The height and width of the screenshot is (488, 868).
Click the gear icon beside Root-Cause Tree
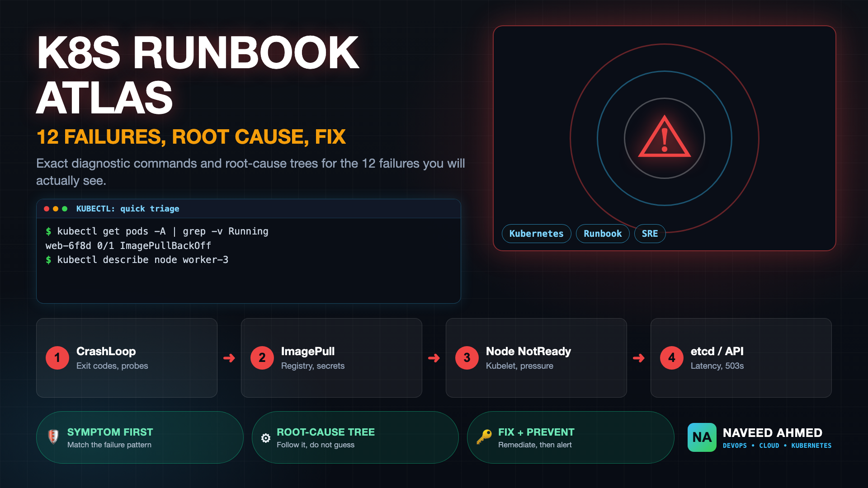pos(266,438)
